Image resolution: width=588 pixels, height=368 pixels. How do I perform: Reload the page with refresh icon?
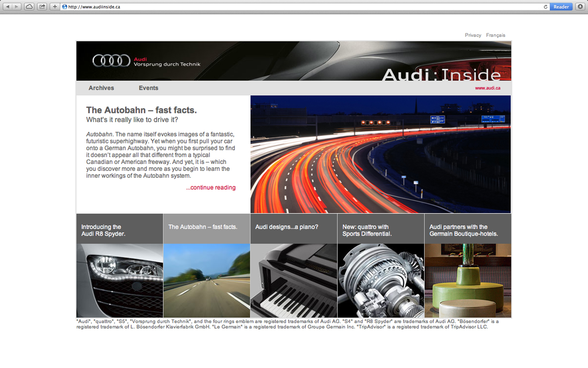[545, 7]
